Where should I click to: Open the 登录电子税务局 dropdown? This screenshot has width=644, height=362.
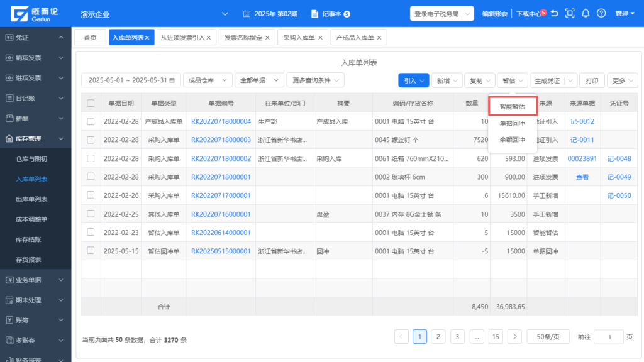pos(443,13)
